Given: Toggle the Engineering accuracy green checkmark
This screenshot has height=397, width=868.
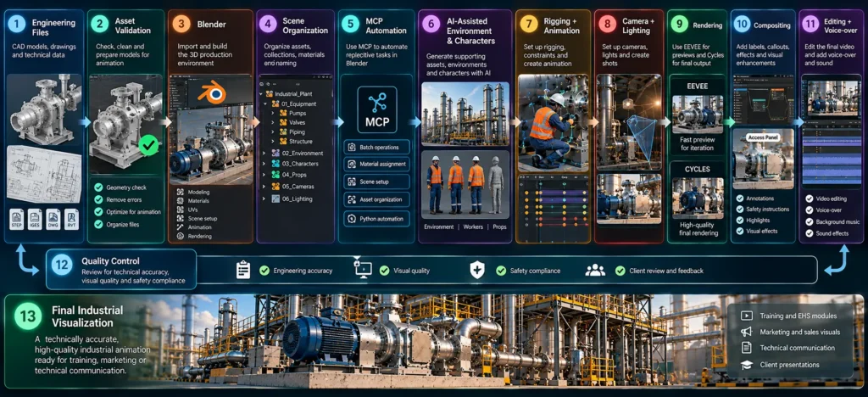Looking at the screenshot, I should (264, 271).
